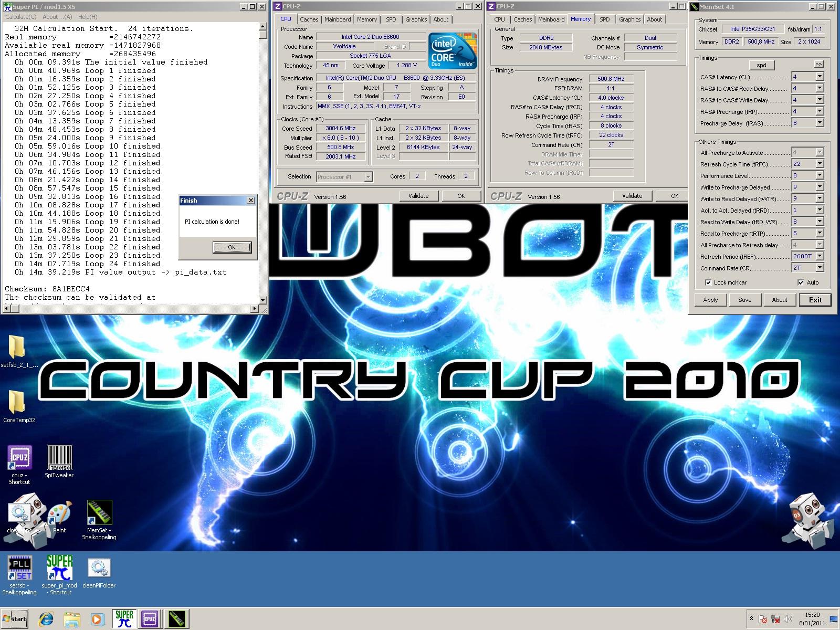Viewport: 840px width, 630px height.
Task: Open the CoreTemp32 folder icon
Action: tap(17, 403)
